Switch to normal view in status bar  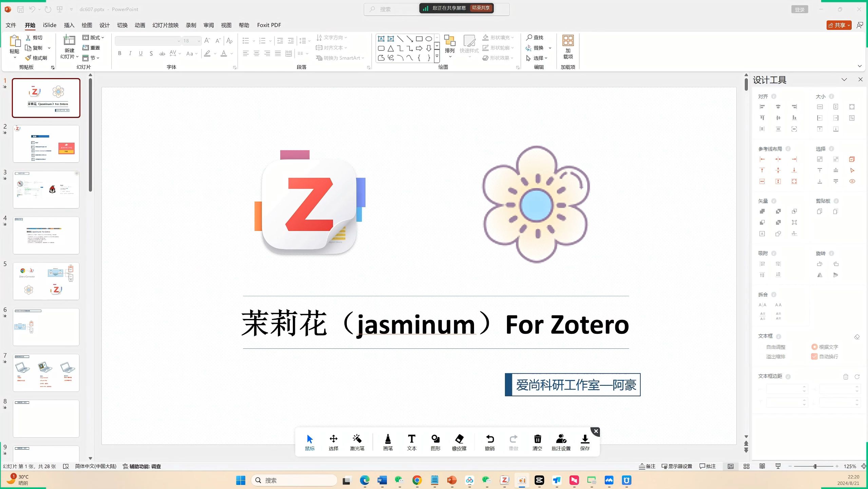(731, 466)
